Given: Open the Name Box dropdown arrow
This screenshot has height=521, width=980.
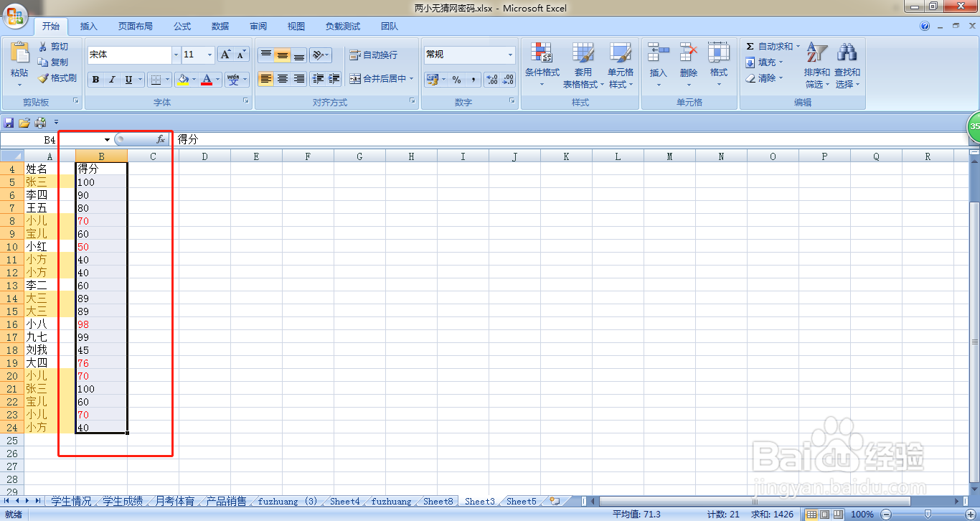Looking at the screenshot, I should 107,140.
